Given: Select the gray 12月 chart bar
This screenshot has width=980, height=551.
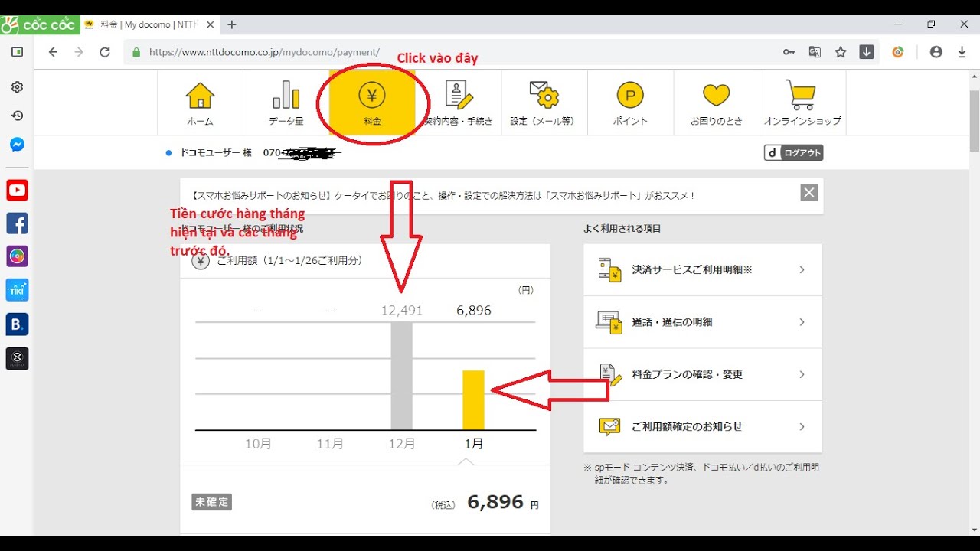Looking at the screenshot, I should (402, 376).
